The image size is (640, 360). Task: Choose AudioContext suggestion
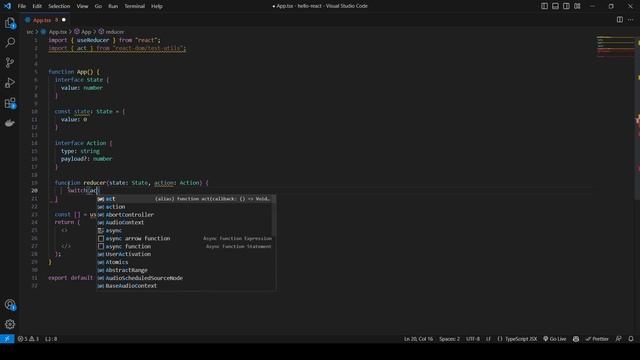coord(184,222)
